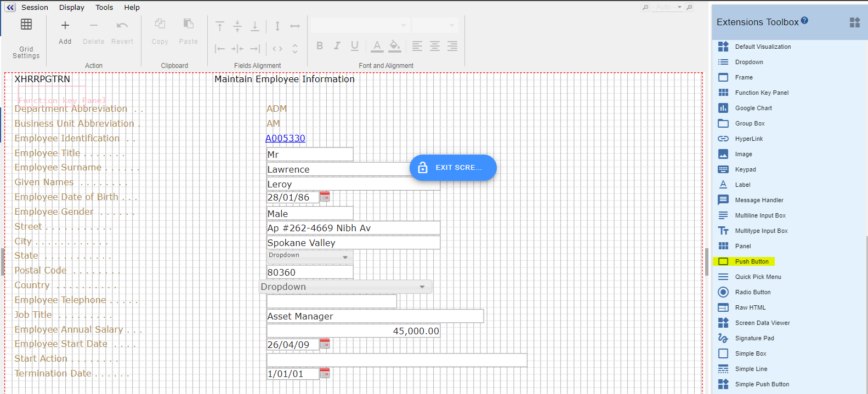Click the Add action icon
The height and width of the screenshot is (394, 868).
coord(65,32)
